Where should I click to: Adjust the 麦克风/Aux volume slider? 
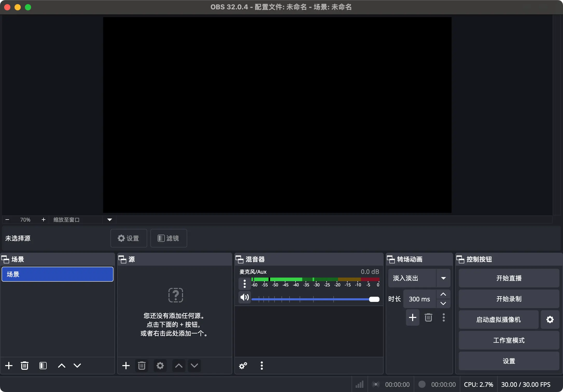[374, 299]
